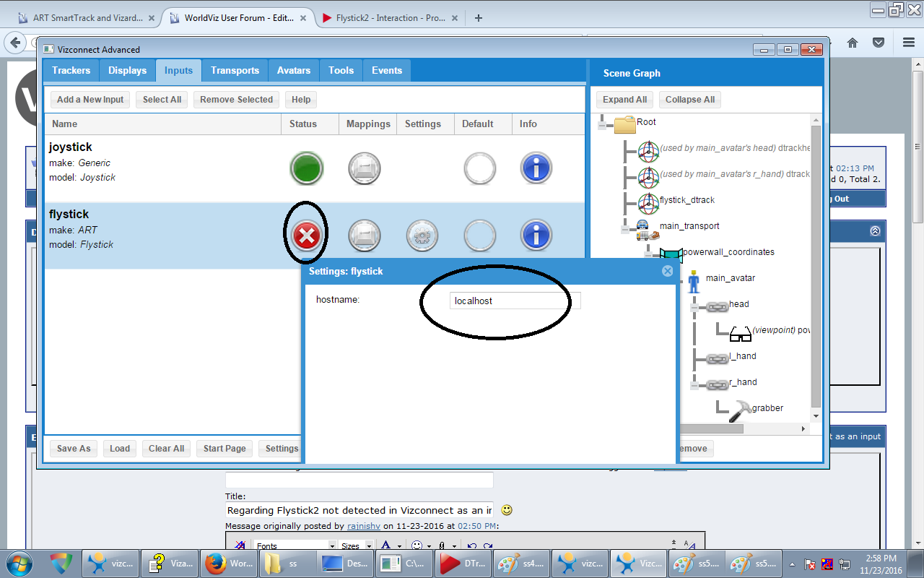Show flystick info icon

536,236
